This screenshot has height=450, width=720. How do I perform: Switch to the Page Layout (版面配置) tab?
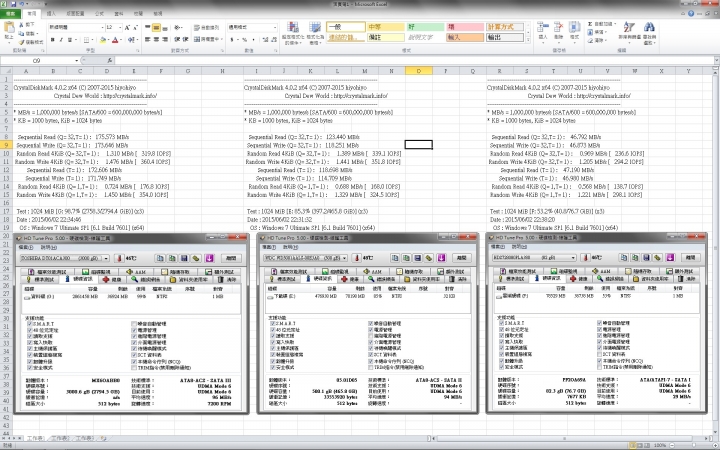[73, 14]
